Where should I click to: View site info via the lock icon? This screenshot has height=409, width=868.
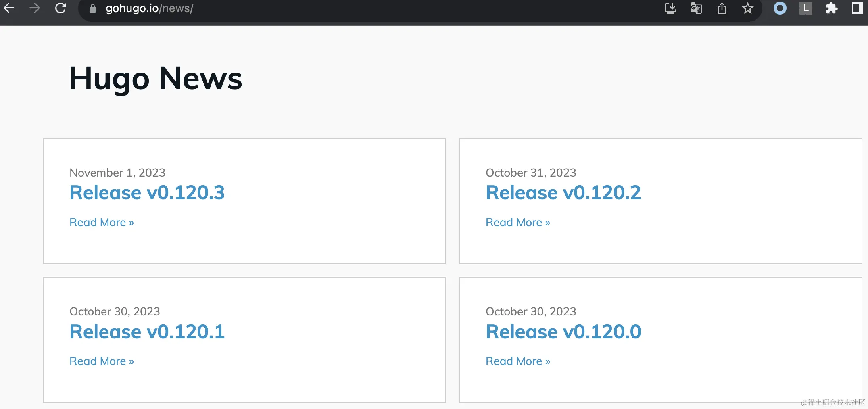(93, 8)
